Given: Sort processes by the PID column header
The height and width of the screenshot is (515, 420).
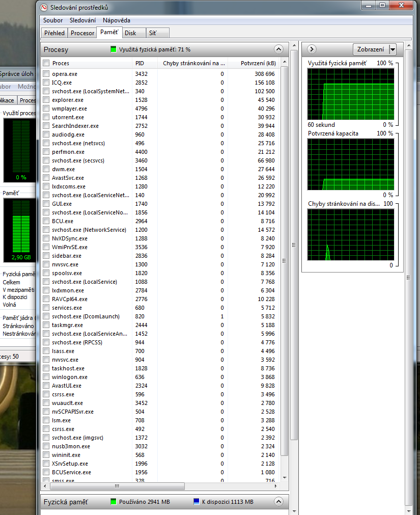Looking at the screenshot, I should 140,63.
